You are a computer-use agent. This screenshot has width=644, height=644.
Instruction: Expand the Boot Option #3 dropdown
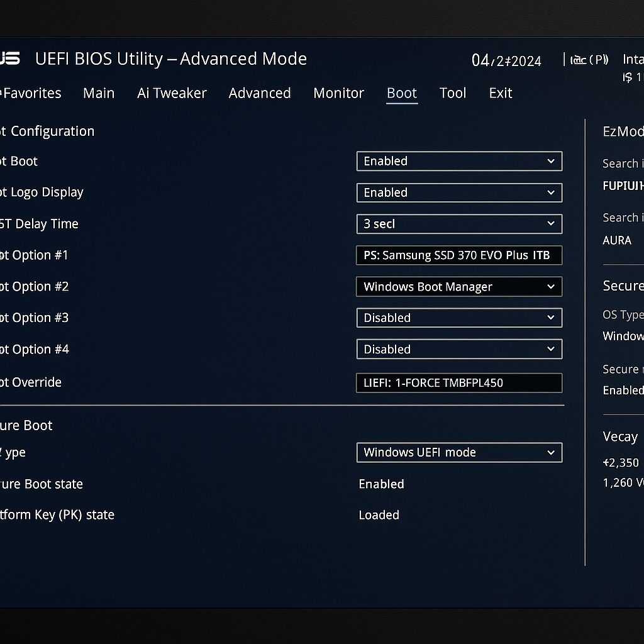click(x=458, y=318)
